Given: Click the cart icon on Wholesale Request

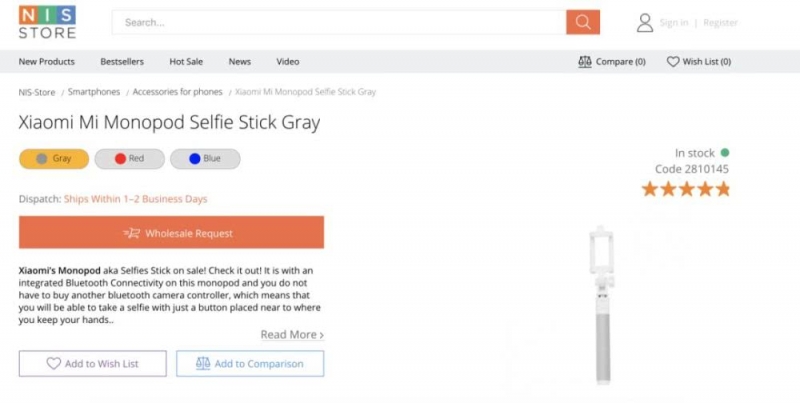Looking at the screenshot, I should click(131, 233).
